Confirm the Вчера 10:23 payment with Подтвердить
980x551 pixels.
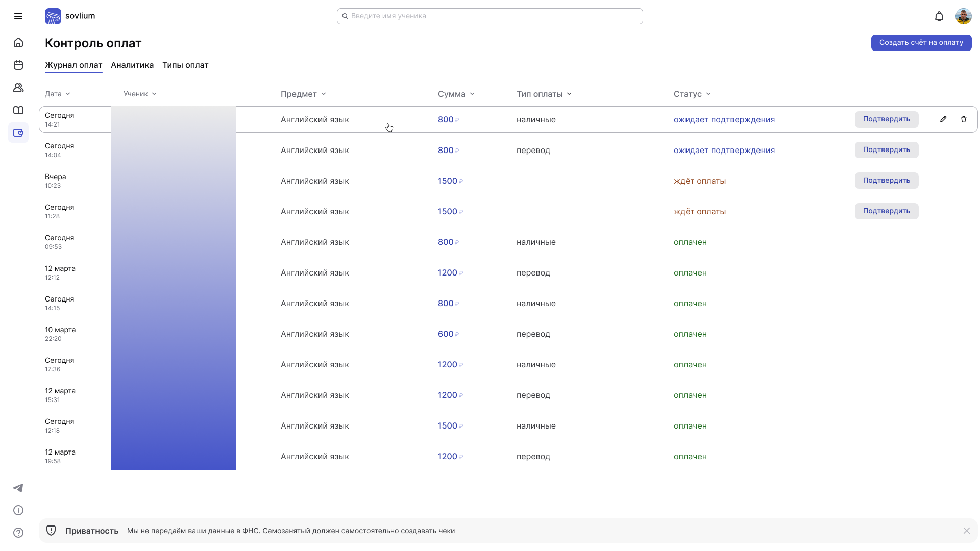point(886,181)
